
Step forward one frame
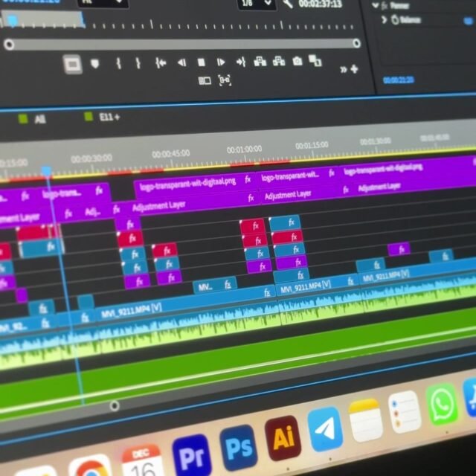coord(221,62)
